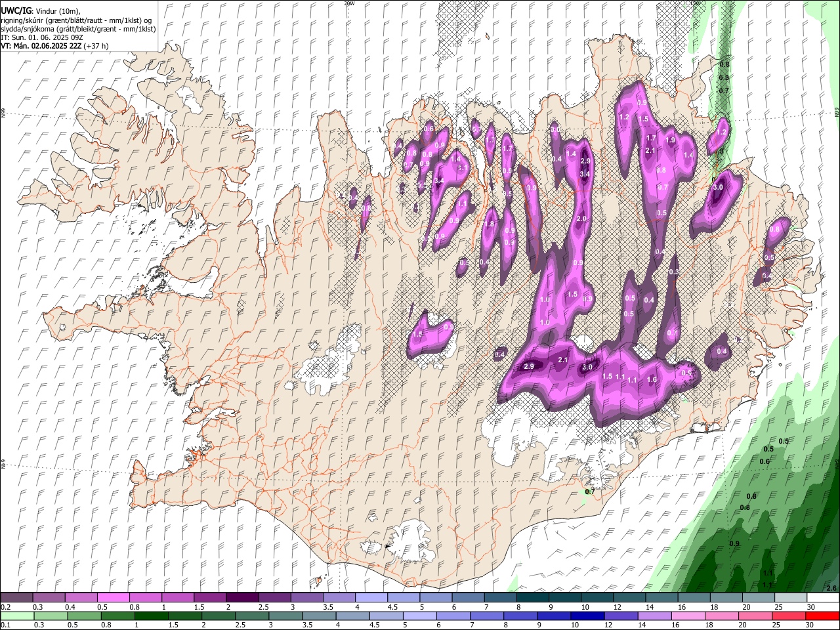Viewport: 840px width, 630px height.
Task: Click the 'IT: Sun. 01. 06. 2025 09Z' line
Action: click(41, 37)
